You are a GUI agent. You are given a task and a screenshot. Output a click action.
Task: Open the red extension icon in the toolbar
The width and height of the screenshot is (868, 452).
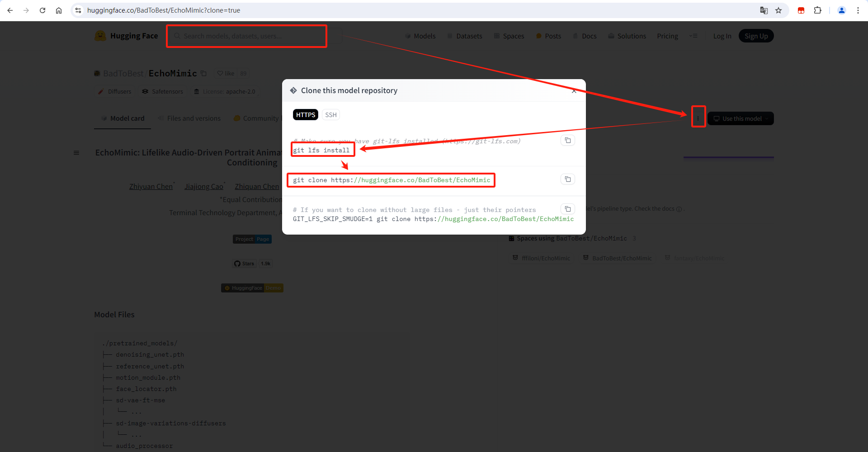tap(801, 10)
